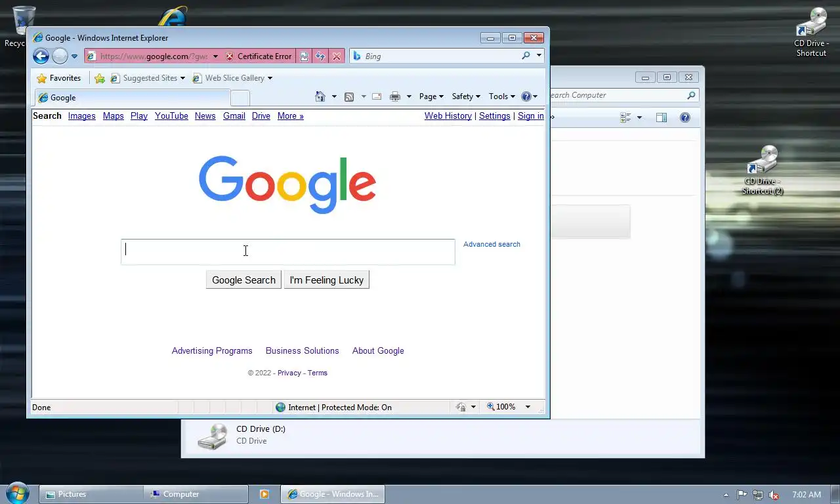Open the status bar security lock dropdown

coord(466,408)
